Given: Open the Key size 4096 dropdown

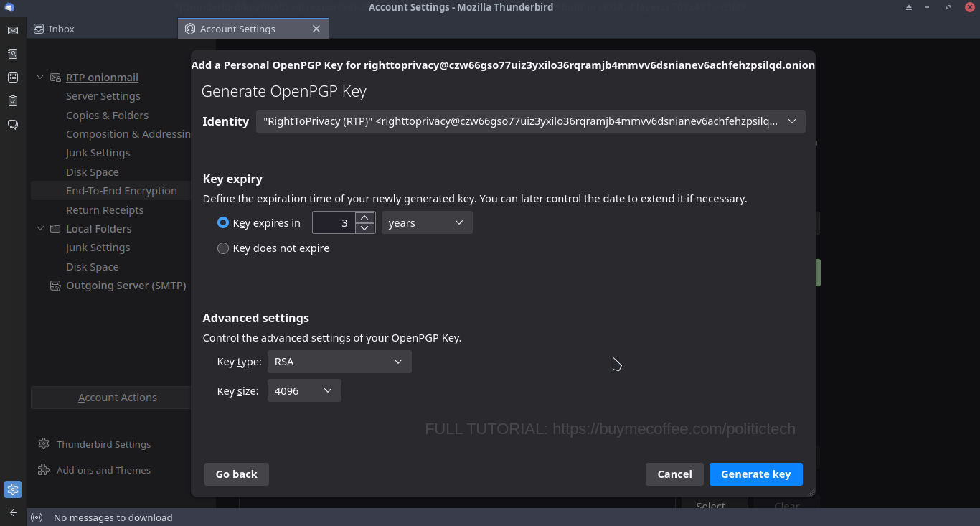Looking at the screenshot, I should pos(304,390).
